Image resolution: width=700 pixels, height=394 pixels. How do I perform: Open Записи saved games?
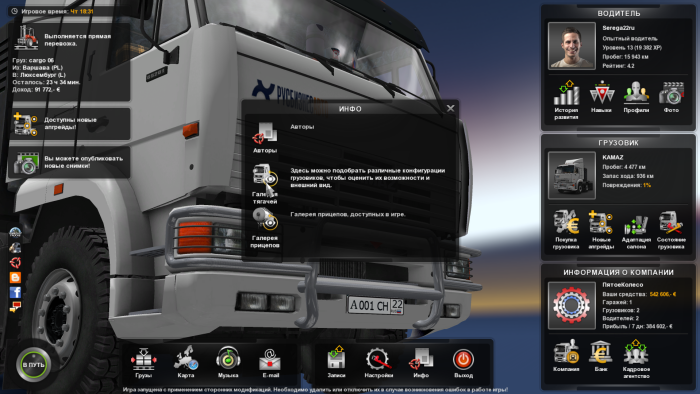336,362
